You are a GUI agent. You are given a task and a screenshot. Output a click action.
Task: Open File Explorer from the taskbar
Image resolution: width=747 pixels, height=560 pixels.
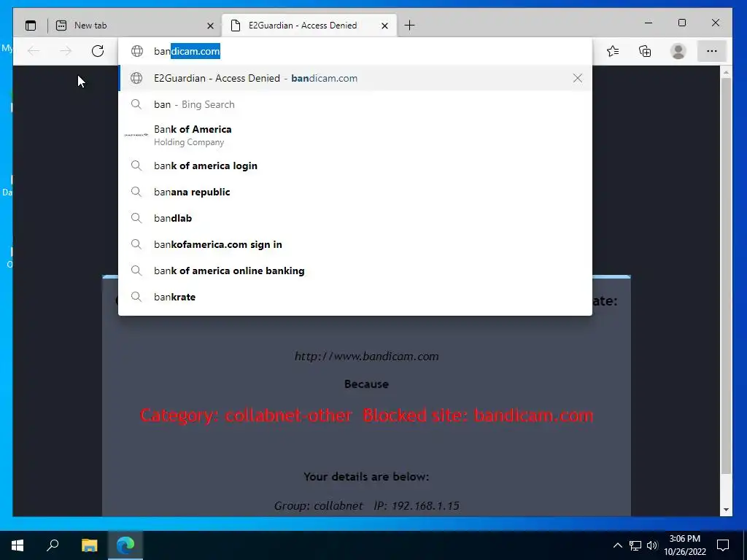pyautogui.click(x=89, y=545)
